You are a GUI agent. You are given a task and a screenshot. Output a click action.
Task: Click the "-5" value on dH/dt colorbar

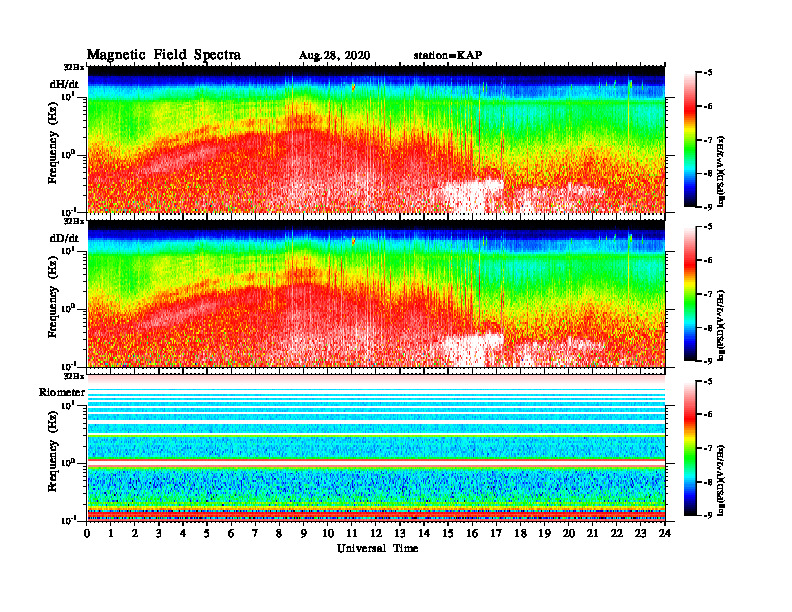708,73
